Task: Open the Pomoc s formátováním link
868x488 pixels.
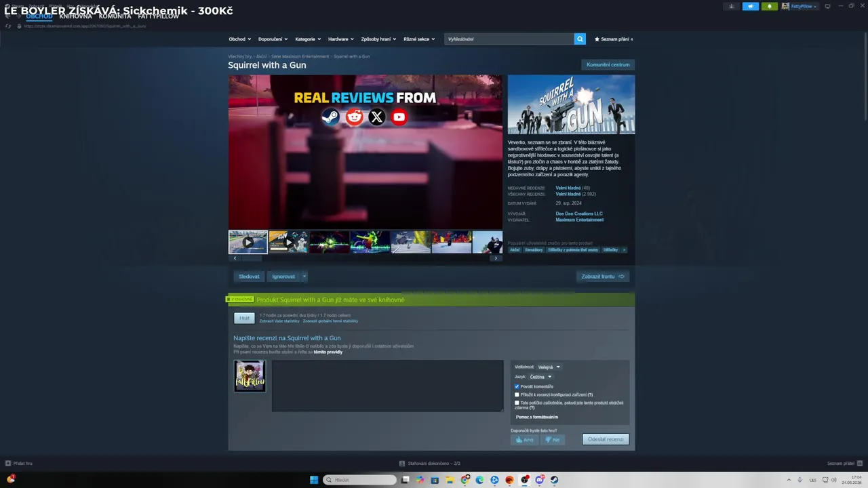Action: coord(537,417)
